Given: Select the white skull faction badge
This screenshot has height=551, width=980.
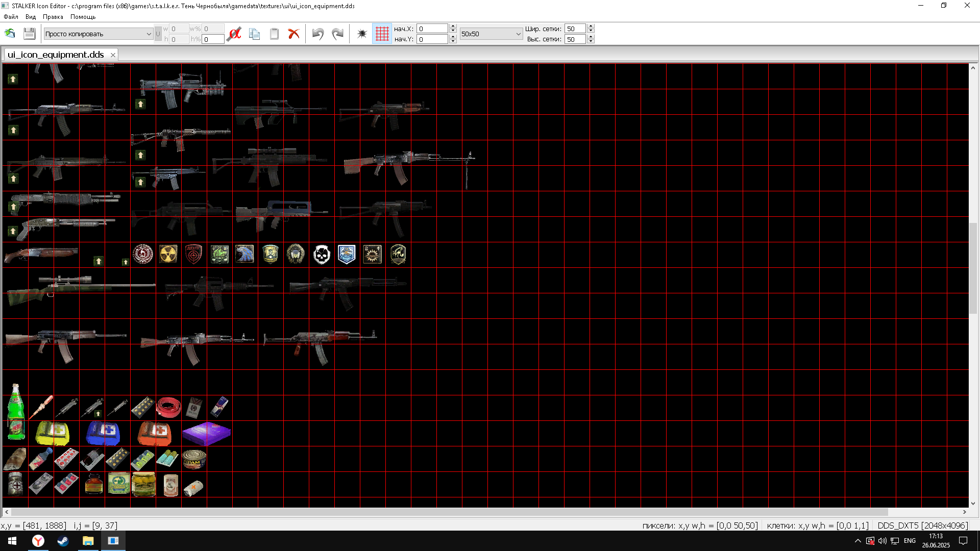Looking at the screenshot, I should 322,254.
